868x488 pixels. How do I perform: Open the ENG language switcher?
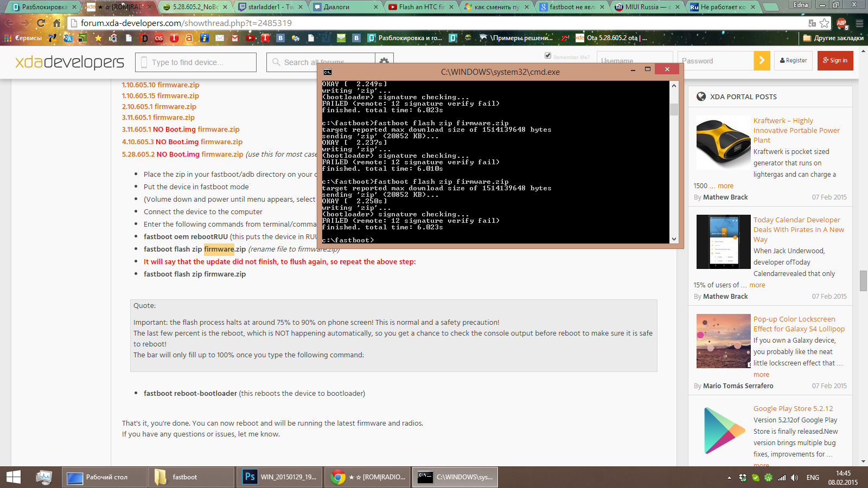(x=813, y=478)
